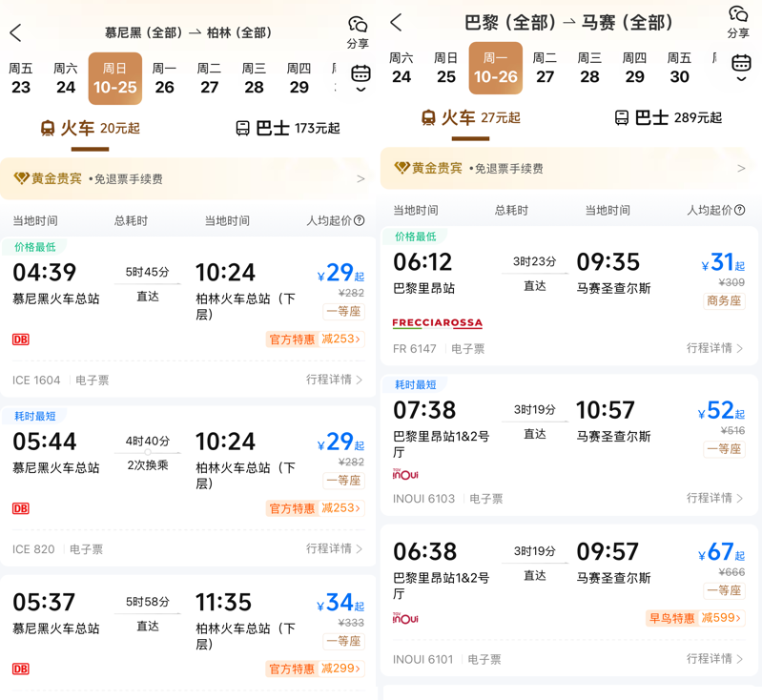Viewport: 762px width, 700px height.
Task: Tap the 2次换乘 transfer label
Action: [148, 465]
